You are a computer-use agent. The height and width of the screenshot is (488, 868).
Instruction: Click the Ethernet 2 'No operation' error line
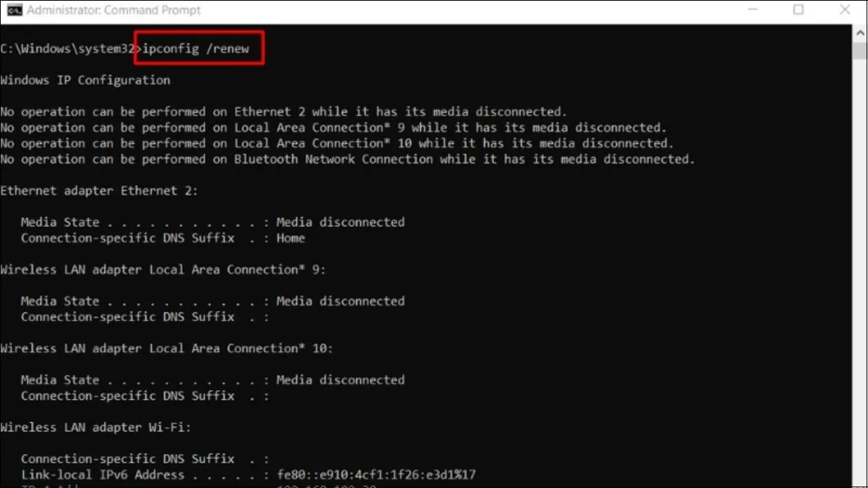[284, 112]
